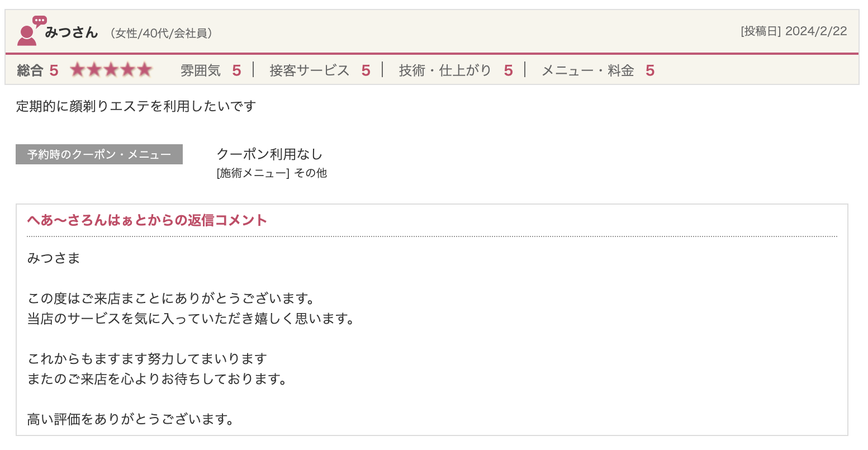This screenshot has height=450, width=868.
Task: Click the reviewer details 女性/40代/会社員
Action: pos(161,34)
